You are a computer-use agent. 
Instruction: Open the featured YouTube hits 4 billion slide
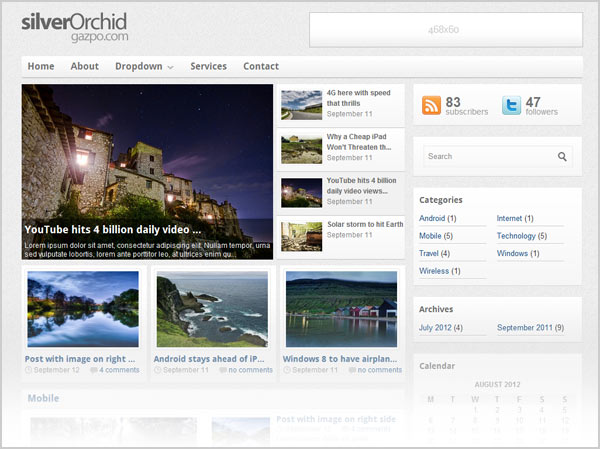pos(147,171)
